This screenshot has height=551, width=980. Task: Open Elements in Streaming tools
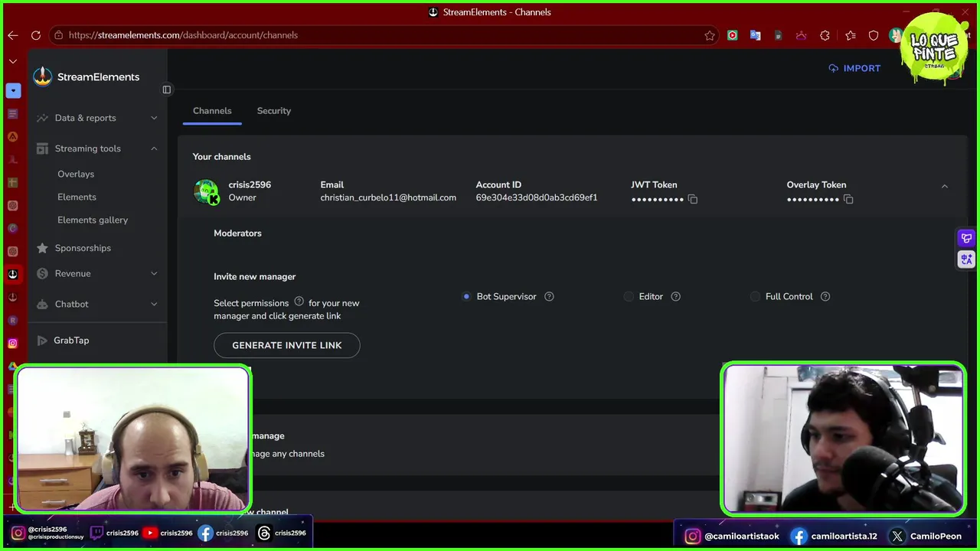coord(77,197)
